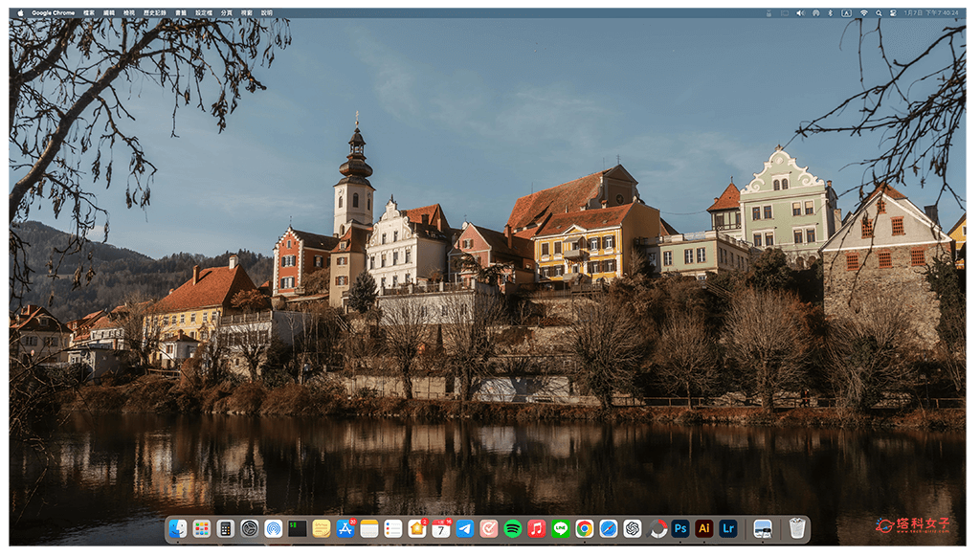Open the AirDrop status menu in the menu bar

click(x=815, y=13)
